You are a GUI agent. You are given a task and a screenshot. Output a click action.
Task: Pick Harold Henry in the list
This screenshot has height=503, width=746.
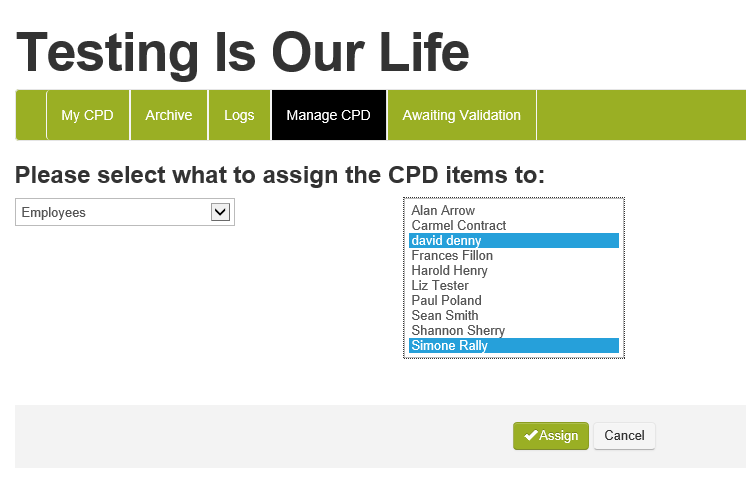pos(449,271)
